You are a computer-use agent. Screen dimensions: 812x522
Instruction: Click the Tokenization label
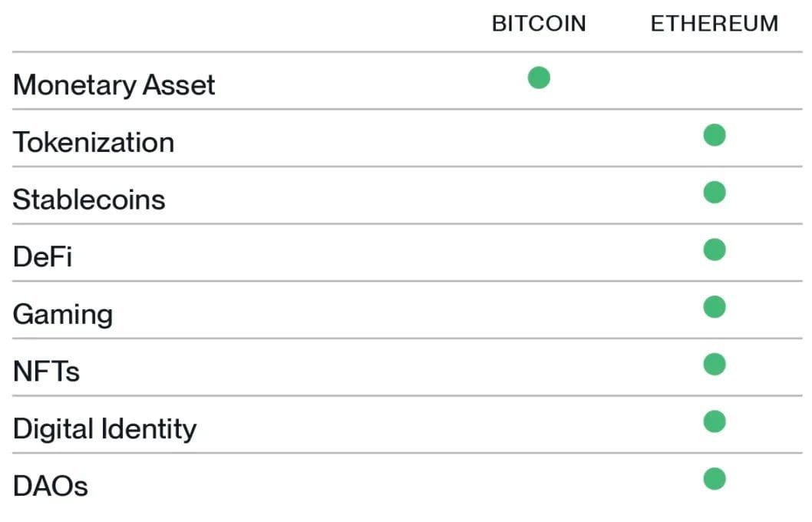[x=94, y=143]
